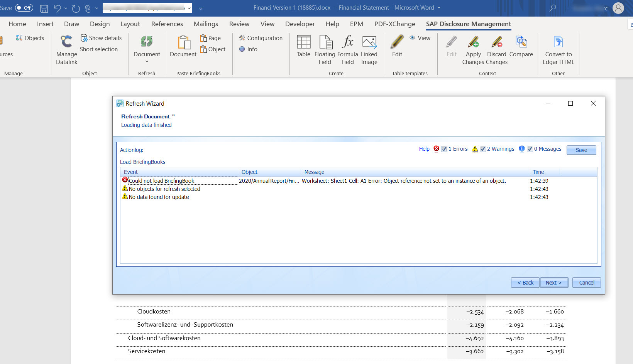Image resolution: width=633 pixels, height=364 pixels.
Task: Select the 'Could not load BriefingBook' row
Action: point(359,181)
